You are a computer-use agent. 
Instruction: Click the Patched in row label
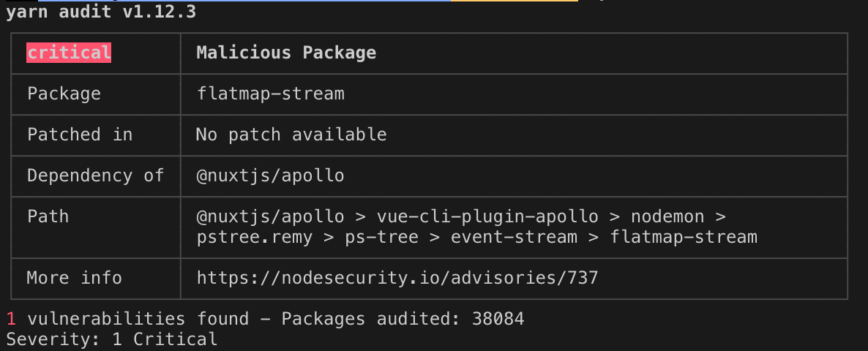coord(80,135)
